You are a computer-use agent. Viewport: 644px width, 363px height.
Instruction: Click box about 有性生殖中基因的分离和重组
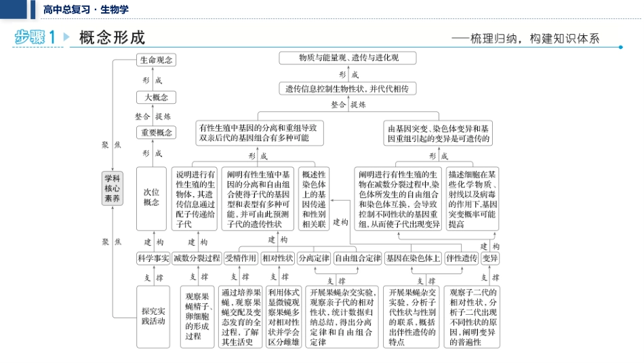(x=260, y=133)
